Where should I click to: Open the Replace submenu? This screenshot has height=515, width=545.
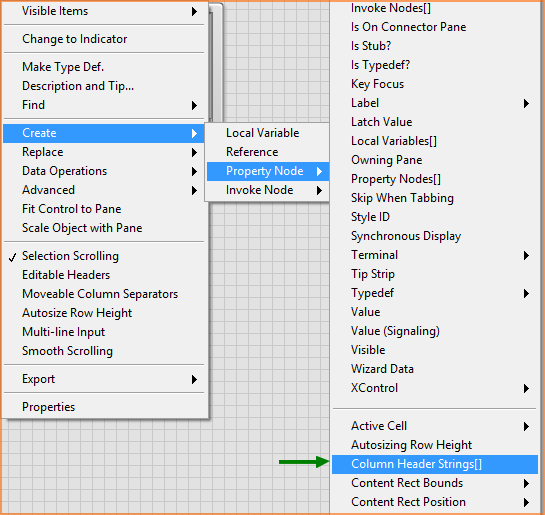pos(104,152)
